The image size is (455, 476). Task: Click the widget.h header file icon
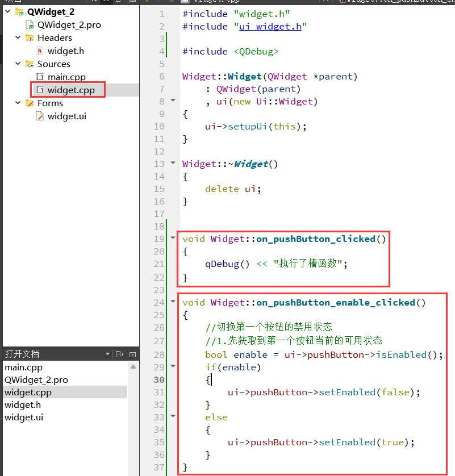coord(40,51)
